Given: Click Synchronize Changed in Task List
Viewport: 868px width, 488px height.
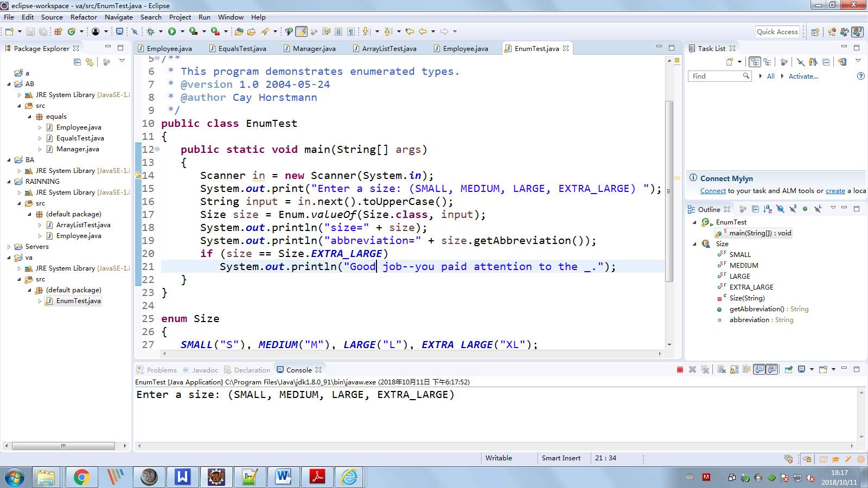Looking at the screenshot, I should (x=843, y=62).
